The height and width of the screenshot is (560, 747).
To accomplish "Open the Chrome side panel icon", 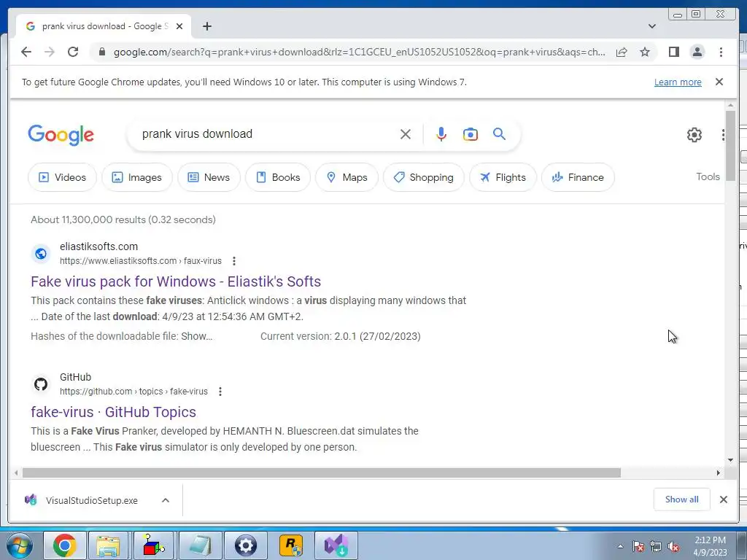I will (x=673, y=52).
